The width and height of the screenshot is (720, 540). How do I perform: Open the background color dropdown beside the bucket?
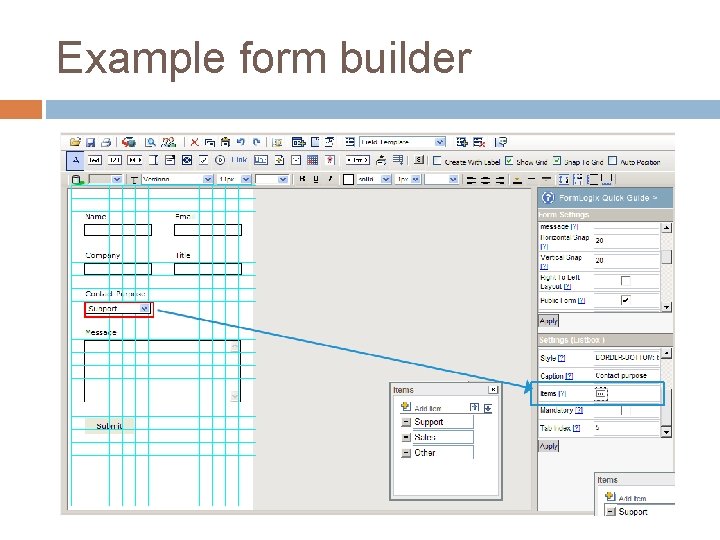117,179
